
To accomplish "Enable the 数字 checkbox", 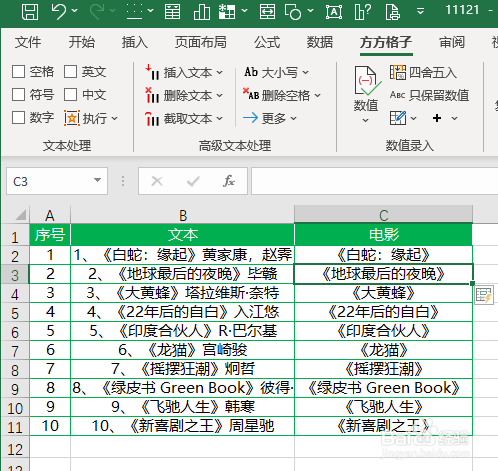I will pos(18,118).
